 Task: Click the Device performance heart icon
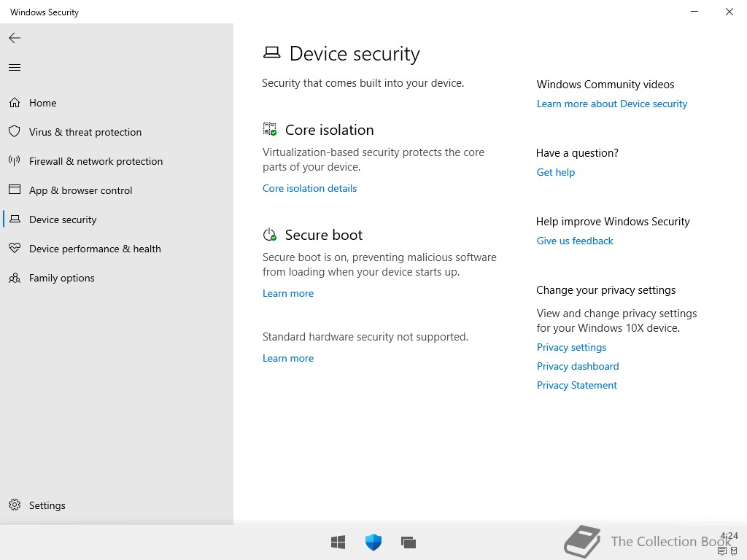click(x=15, y=248)
